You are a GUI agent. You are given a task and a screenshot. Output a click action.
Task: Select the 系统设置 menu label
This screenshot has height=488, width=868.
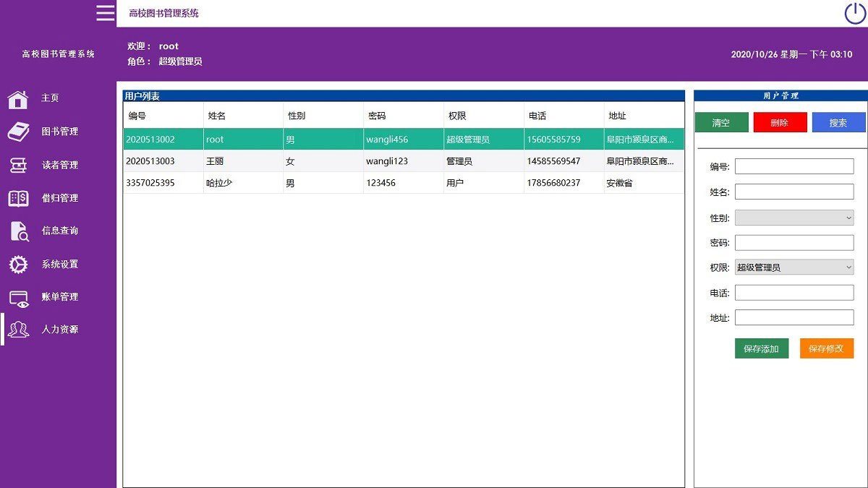click(x=60, y=265)
